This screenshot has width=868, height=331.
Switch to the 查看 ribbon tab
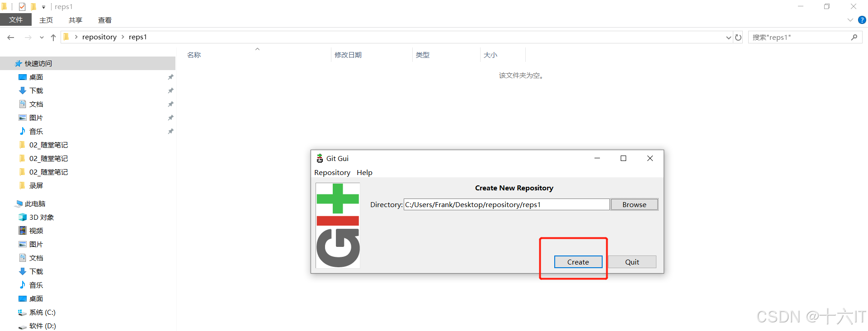(105, 20)
